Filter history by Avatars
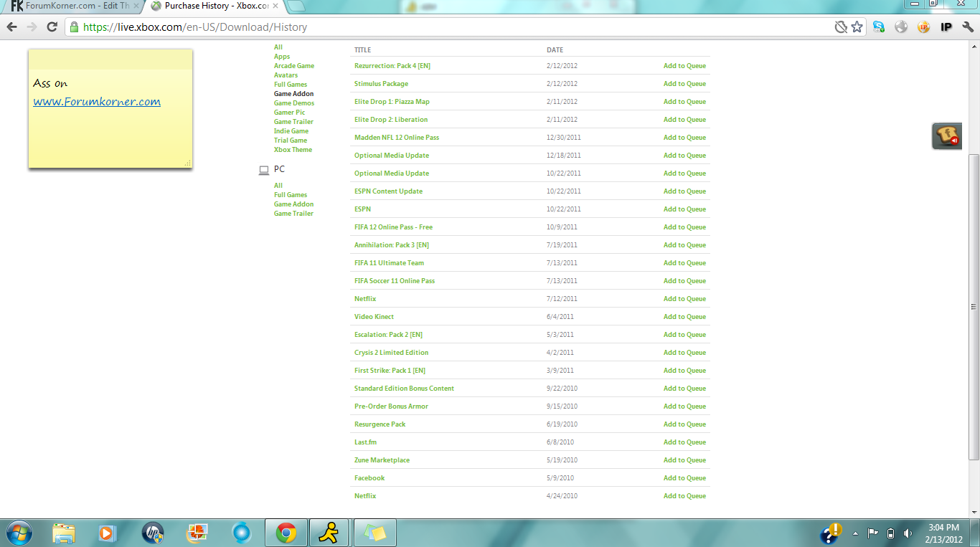The width and height of the screenshot is (980, 547). pos(286,75)
